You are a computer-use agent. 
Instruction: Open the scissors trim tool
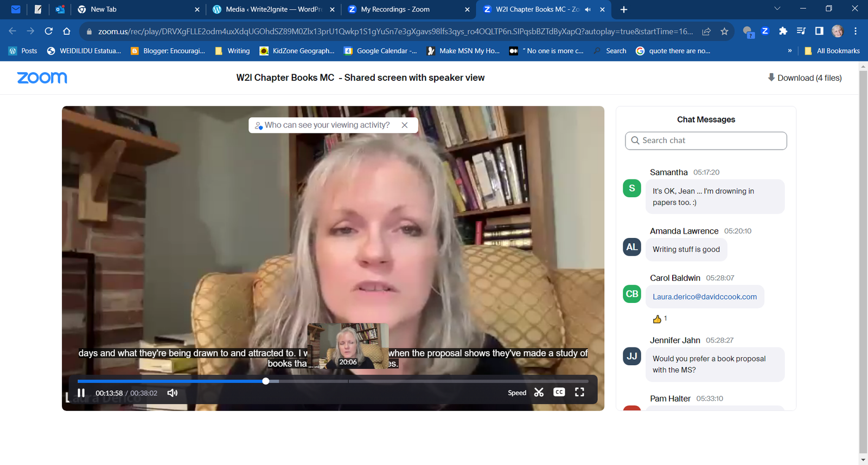click(x=539, y=392)
